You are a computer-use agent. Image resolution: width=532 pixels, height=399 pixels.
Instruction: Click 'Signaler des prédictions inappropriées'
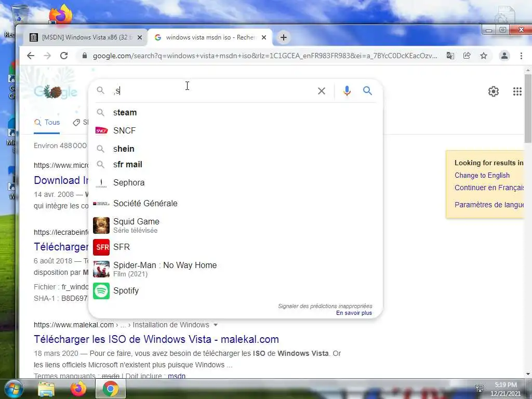pyautogui.click(x=325, y=306)
